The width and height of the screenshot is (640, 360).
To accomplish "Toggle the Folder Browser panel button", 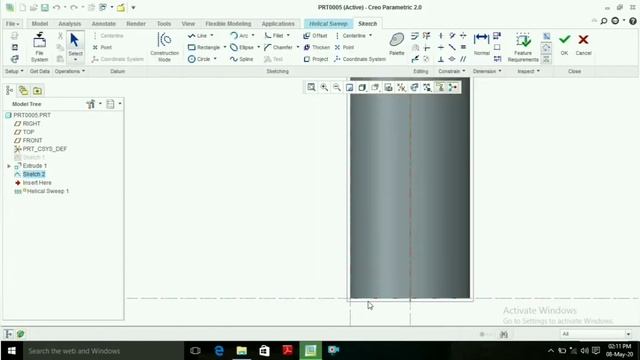I will (23, 91).
